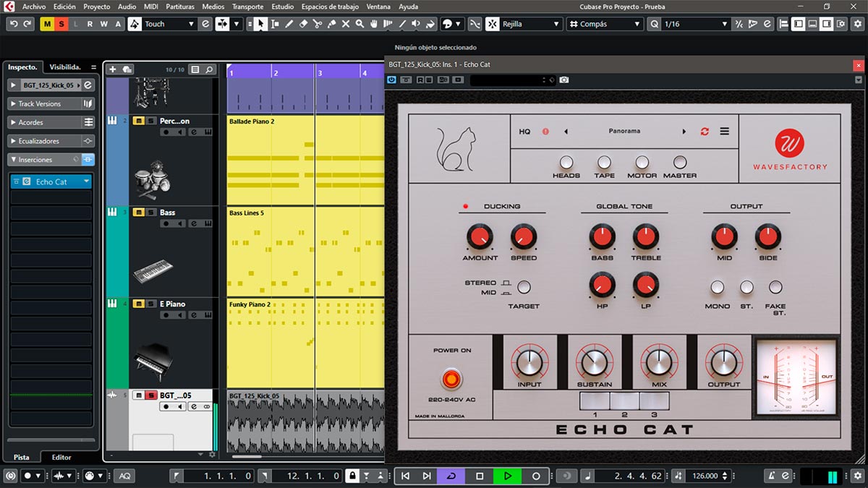
Task: Open the Echo Cat insert slot dropdown arrow
Action: (x=87, y=181)
